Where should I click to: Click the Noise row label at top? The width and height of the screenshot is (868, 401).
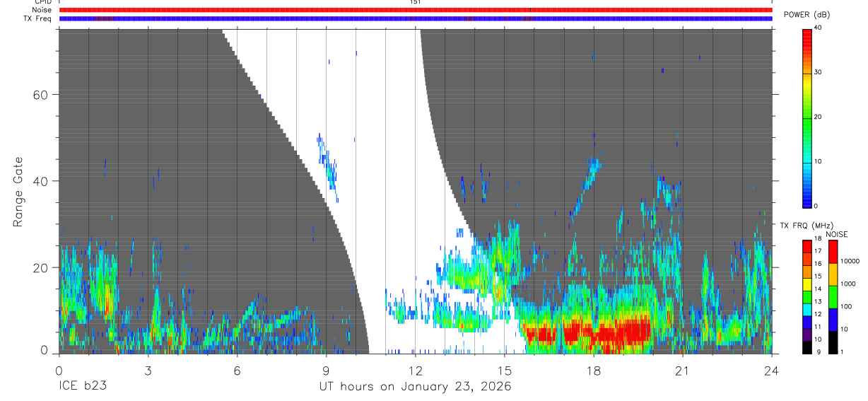[42, 10]
